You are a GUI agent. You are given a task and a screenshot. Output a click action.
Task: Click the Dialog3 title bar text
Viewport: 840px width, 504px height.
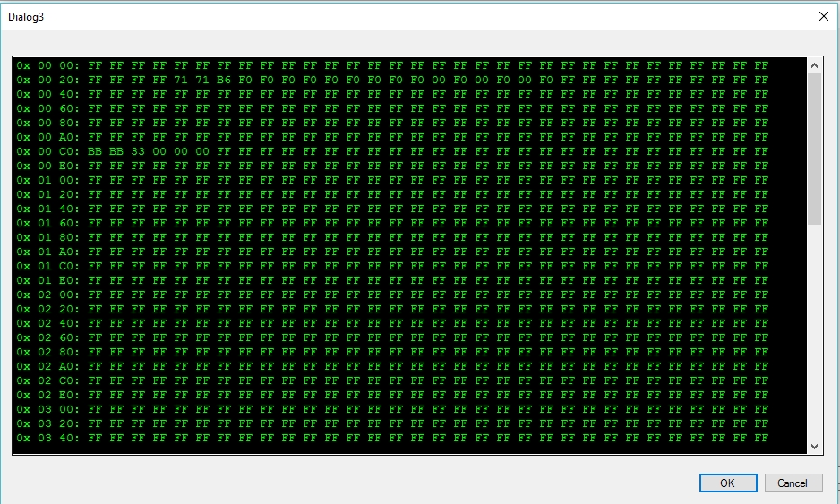click(26, 17)
